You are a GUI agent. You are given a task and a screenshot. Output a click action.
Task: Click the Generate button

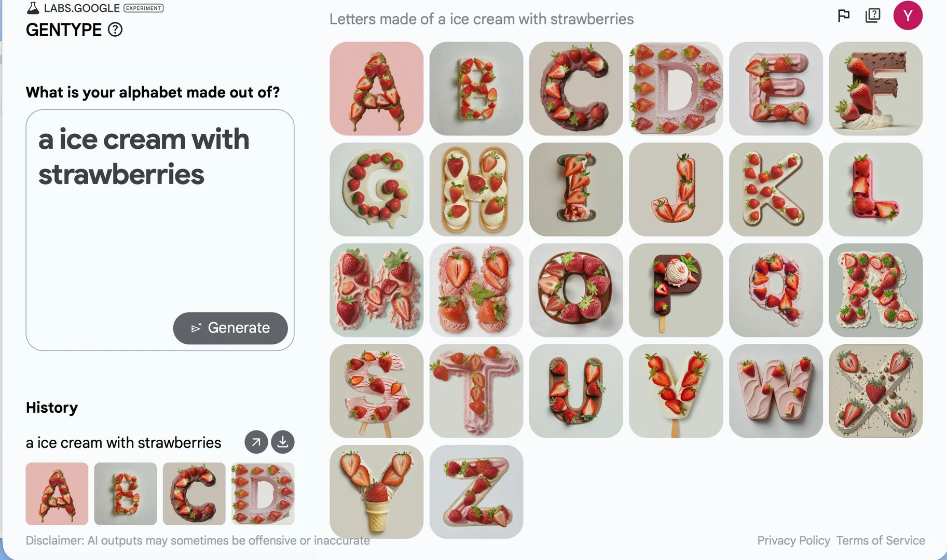pyautogui.click(x=230, y=328)
